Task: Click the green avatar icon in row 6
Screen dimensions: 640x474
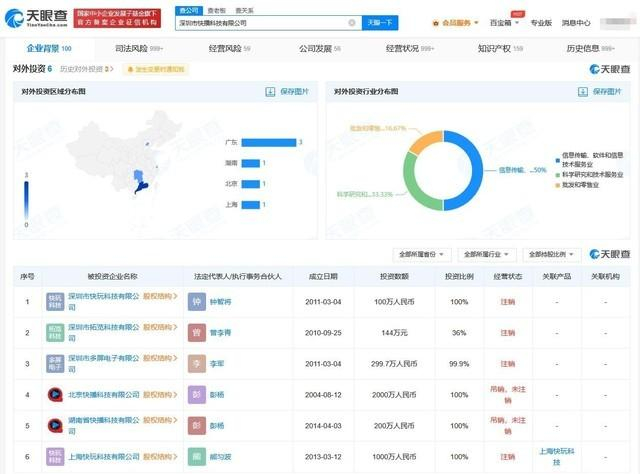Action: point(197,457)
